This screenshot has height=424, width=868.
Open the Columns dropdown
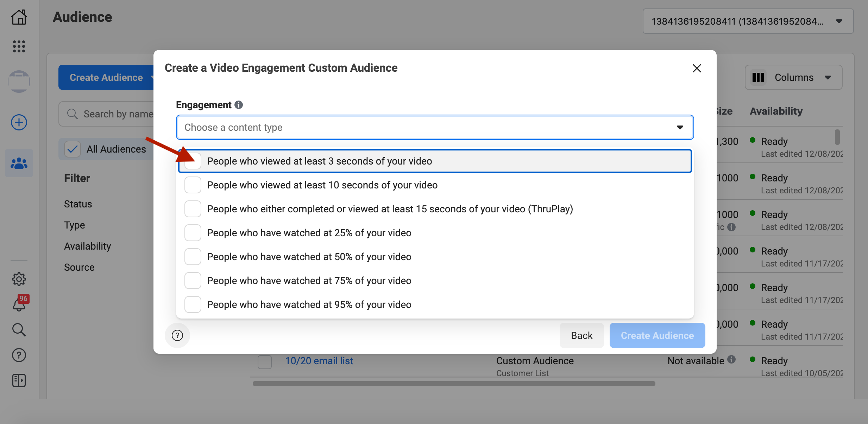(793, 77)
